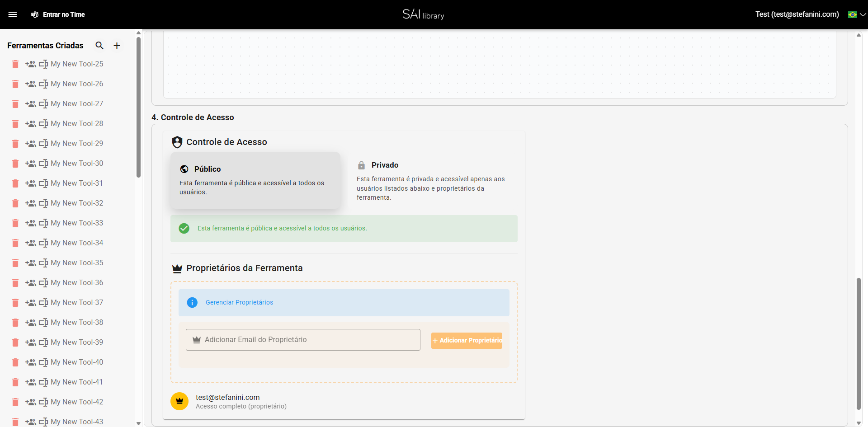The height and width of the screenshot is (427, 868).
Task: Click the add-user icon for My New Tool-43
Action: pos(31,422)
